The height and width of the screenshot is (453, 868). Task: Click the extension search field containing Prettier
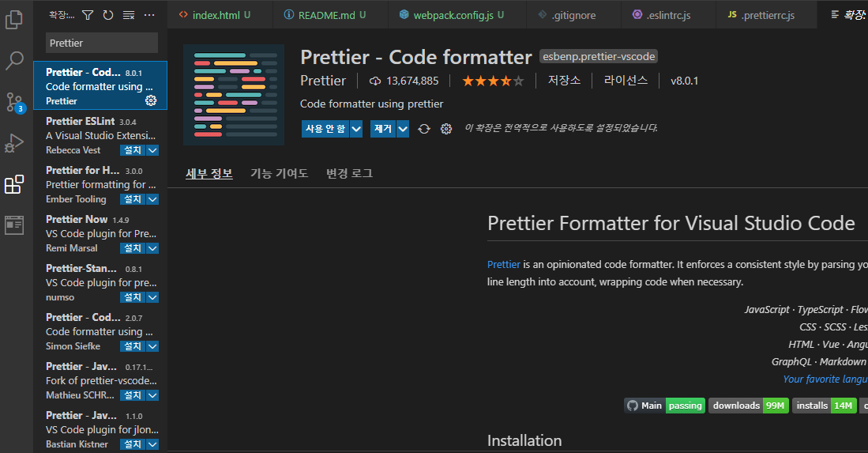pyautogui.click(x=102, y=43)
